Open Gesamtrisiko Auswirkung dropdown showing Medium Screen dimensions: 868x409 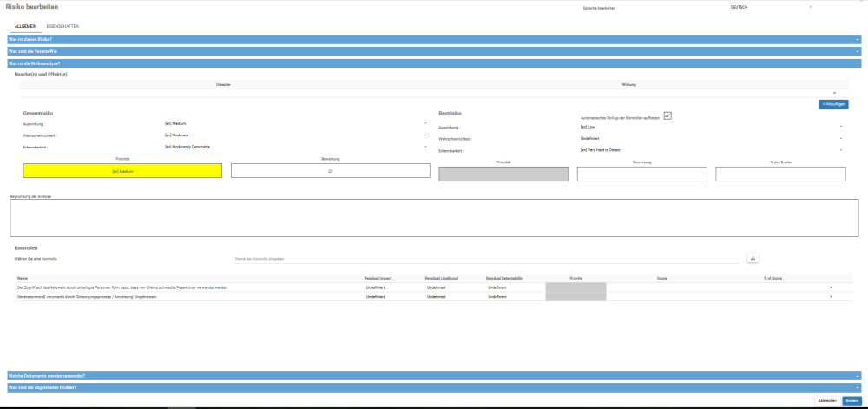coord(296,123)
